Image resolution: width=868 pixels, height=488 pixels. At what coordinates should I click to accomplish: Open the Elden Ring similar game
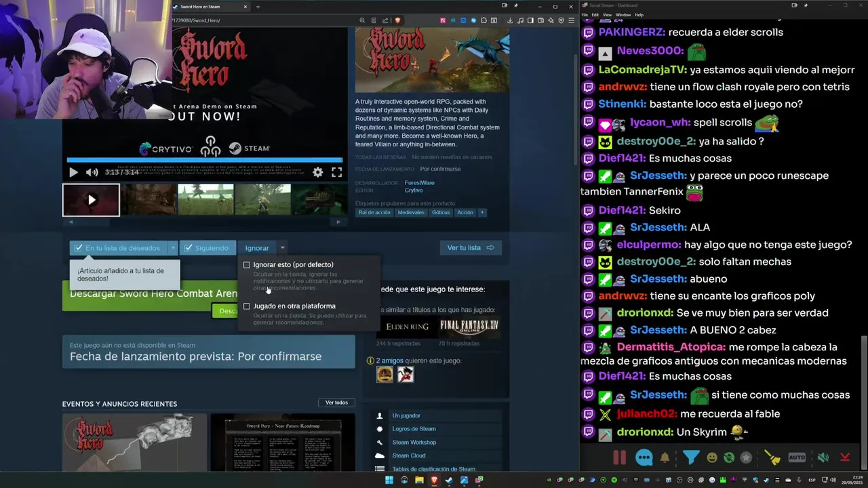tap(407, 327)
